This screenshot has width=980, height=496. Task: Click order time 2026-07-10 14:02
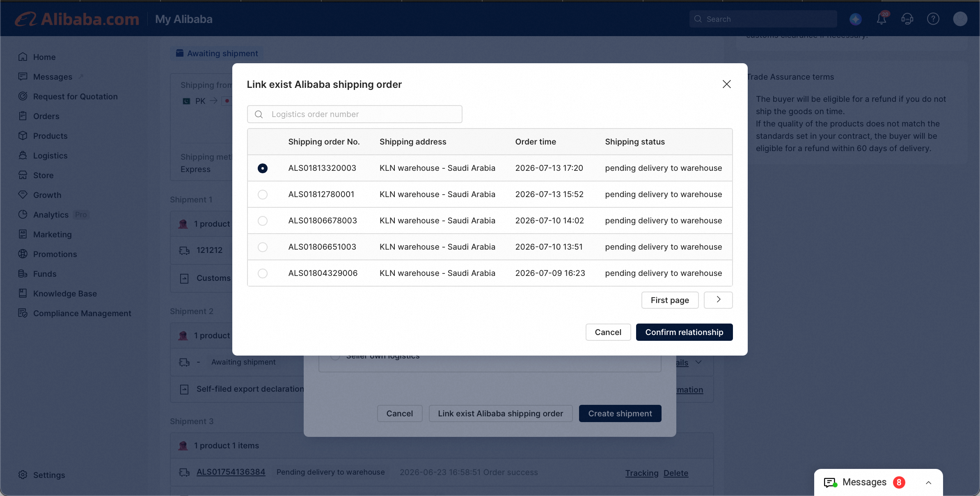pyautogui.click(x=550, y=220)
